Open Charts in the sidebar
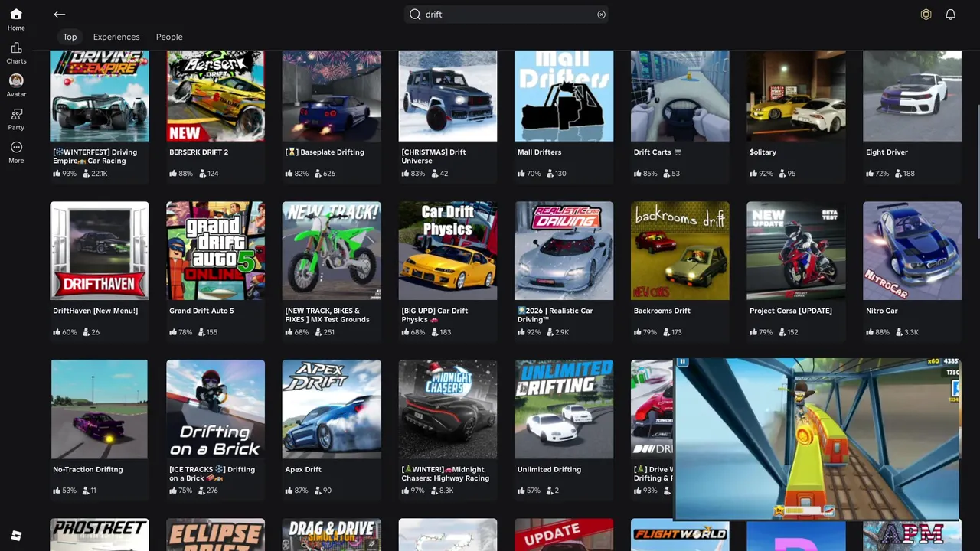 click(x=16, y=54)
